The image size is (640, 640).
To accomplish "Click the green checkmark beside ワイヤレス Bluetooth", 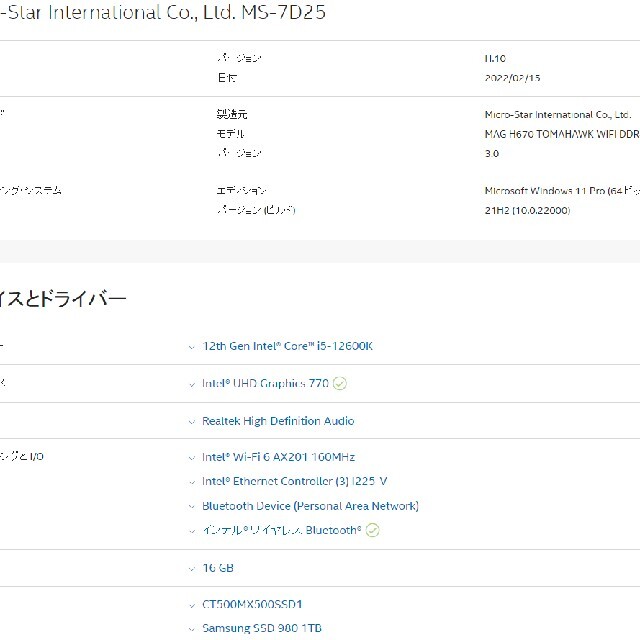I will pos(372,530).
